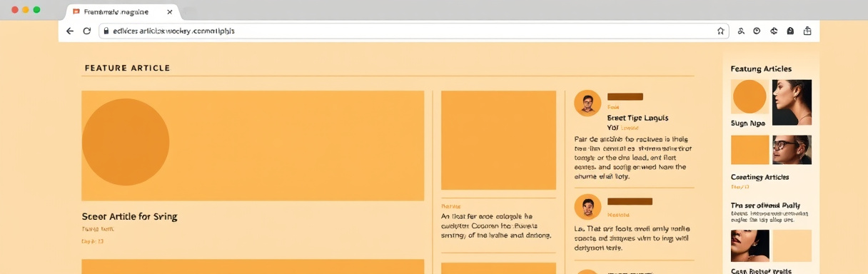Open the sidebar orange circle thumbnail
Image resolution: width=868 pixels, height=274 pixels.
pyautogui.click(x=750, y=96)
